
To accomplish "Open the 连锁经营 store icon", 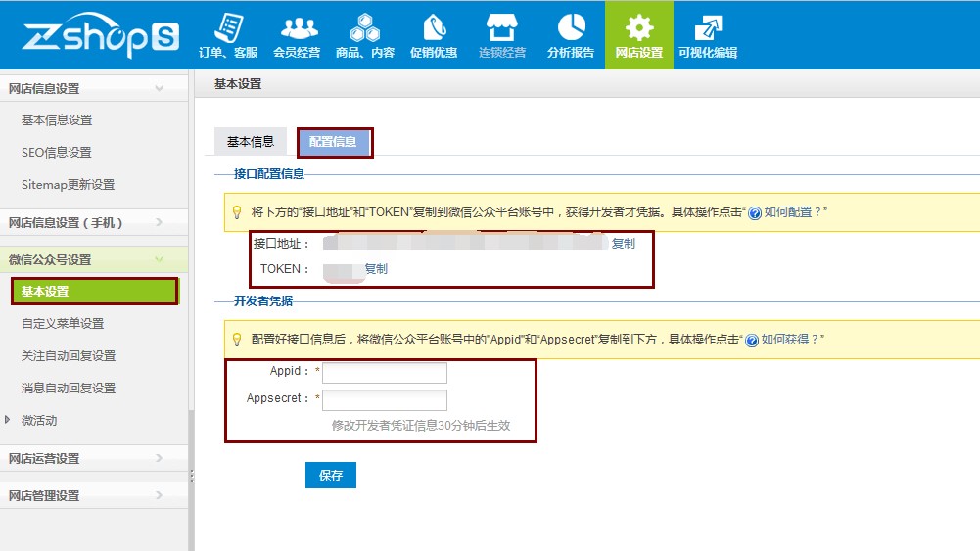I will pos(502,28).
